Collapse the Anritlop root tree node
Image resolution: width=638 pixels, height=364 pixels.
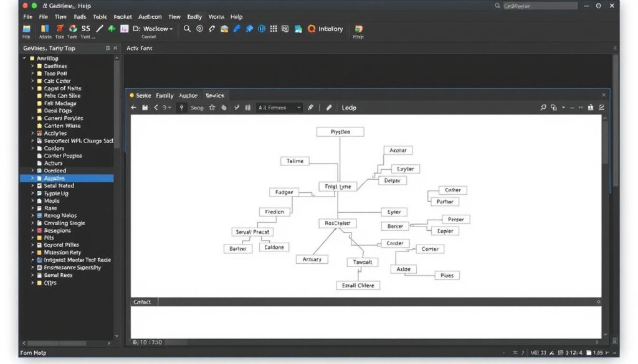coord(24,58)
